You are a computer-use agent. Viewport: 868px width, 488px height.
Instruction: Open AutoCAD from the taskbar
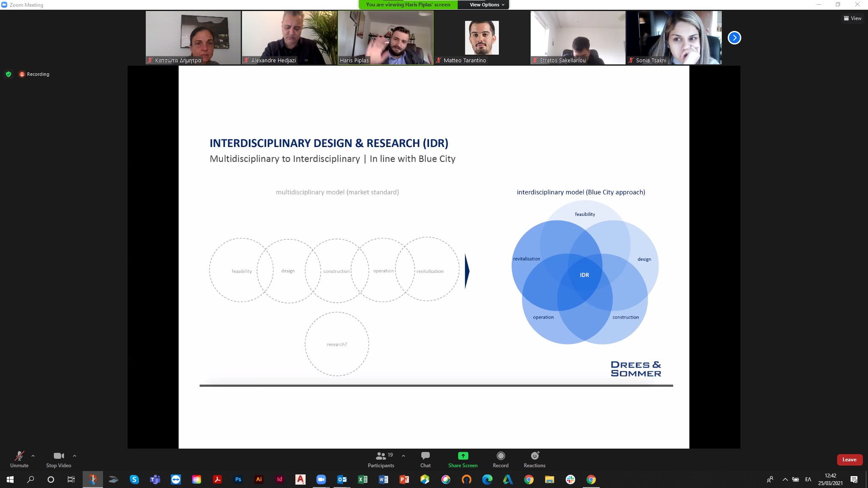[x=300, y=480]
